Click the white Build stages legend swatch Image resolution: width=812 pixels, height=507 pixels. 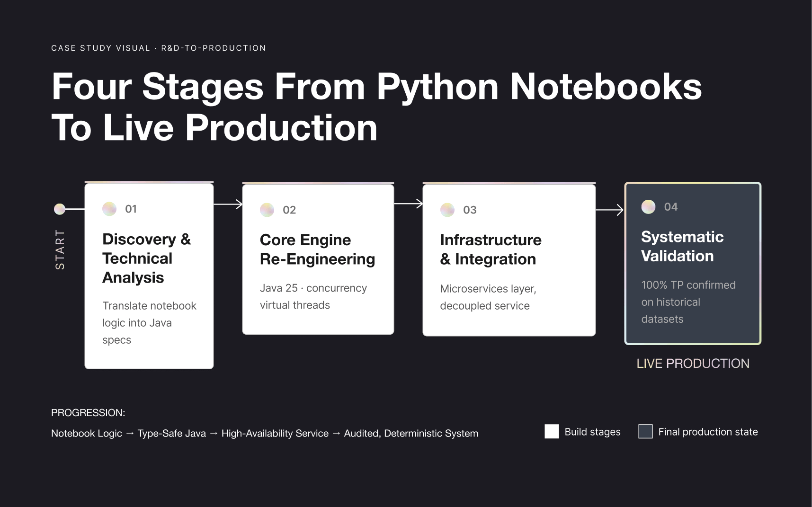(552, 431)
